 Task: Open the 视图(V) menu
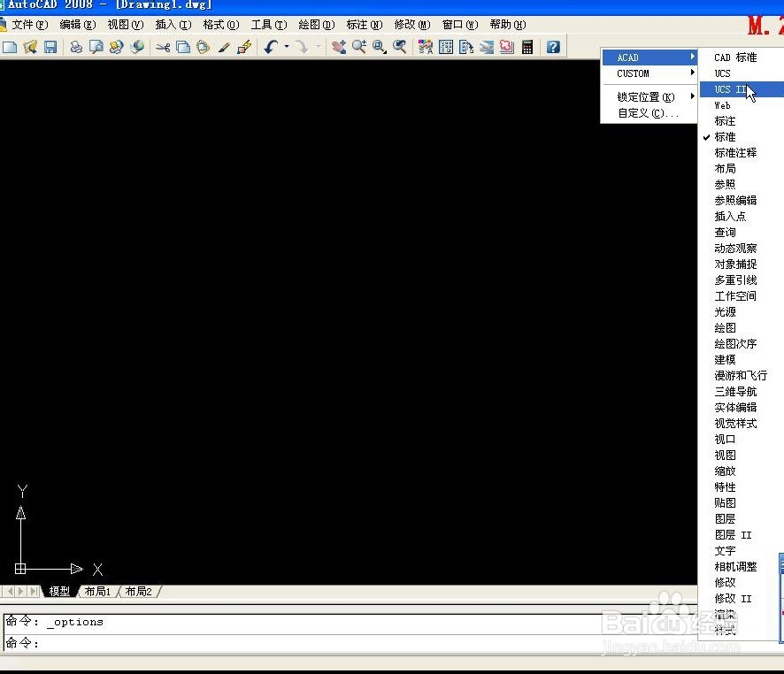click(126, 25)
